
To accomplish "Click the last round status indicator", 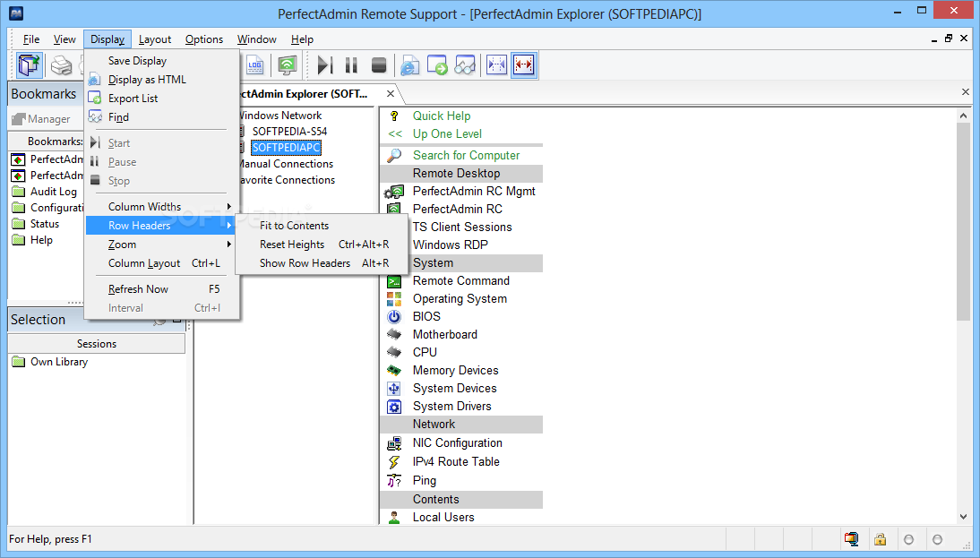I will (937, 539).
